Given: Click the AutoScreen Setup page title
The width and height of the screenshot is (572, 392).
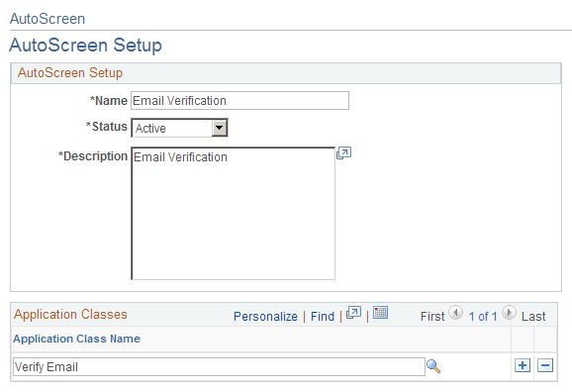Looking at the screenshot, I should (86, 46).
